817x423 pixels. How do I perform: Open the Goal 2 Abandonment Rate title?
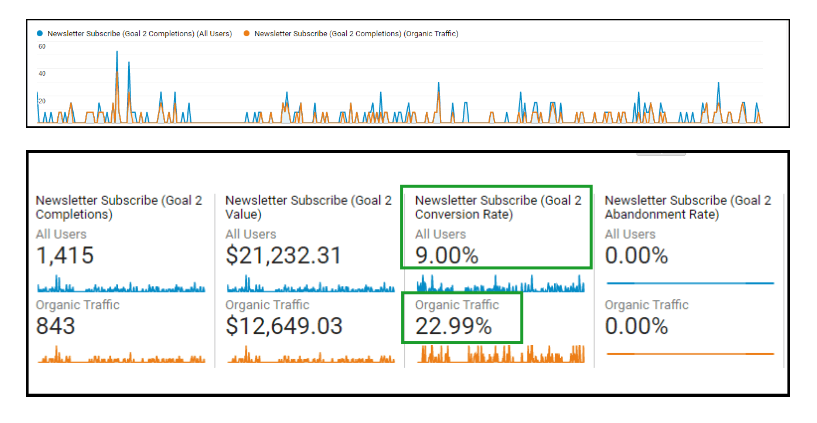click(x=687, y=207)
